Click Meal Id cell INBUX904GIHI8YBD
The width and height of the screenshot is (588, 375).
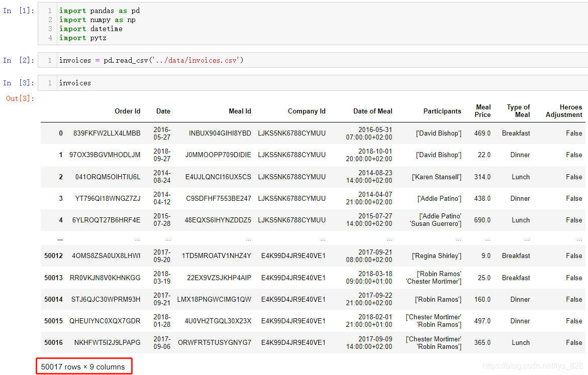tap(220, 134)
